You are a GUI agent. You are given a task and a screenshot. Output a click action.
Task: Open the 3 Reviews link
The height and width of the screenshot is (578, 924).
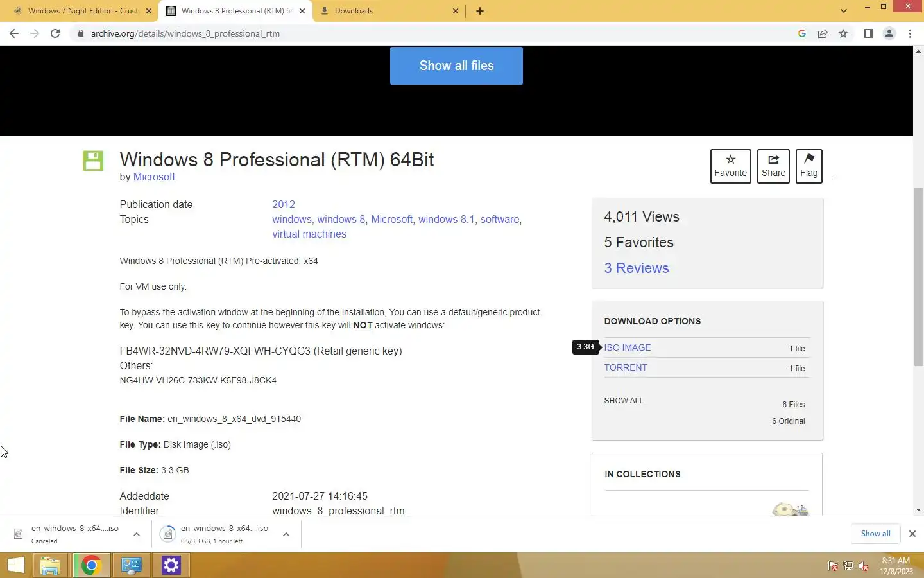pyautogui.click(x=637, y=268)
